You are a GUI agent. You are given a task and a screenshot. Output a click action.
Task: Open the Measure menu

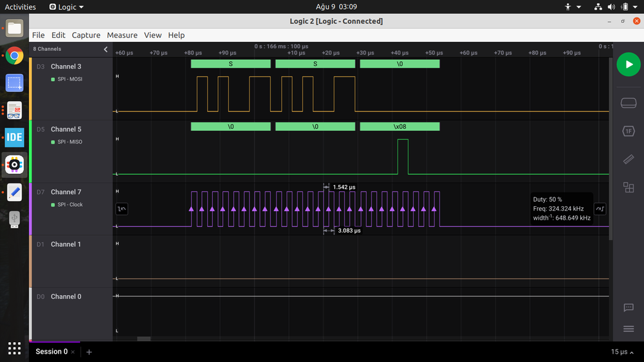point(122,35)
